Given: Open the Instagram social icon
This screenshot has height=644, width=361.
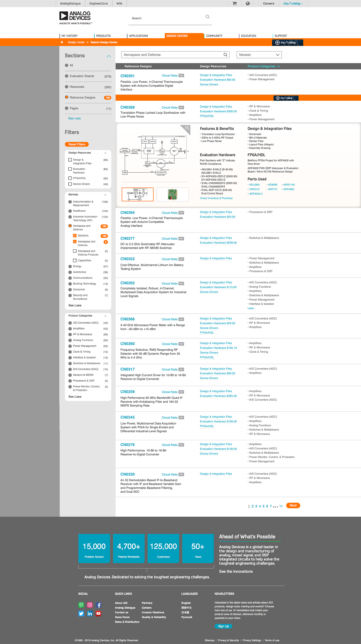Looking at the screenshot, I should click(x=90, y=605).
